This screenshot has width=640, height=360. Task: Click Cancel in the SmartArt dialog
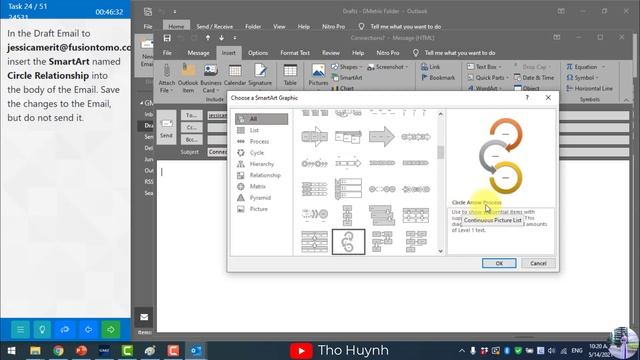click(538, 263)
